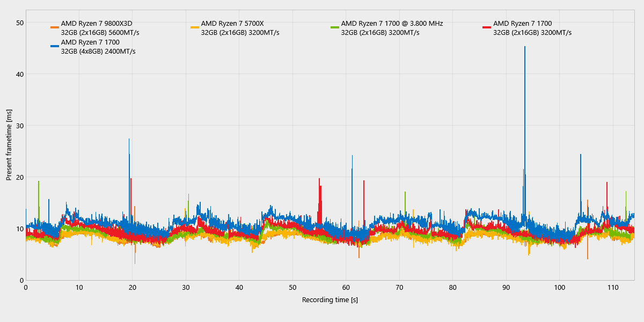Viewport: 644px width, 322px height.
Task: Select the "AMD Ryzen 7 5700X" legend label
Action: (232, 23)
